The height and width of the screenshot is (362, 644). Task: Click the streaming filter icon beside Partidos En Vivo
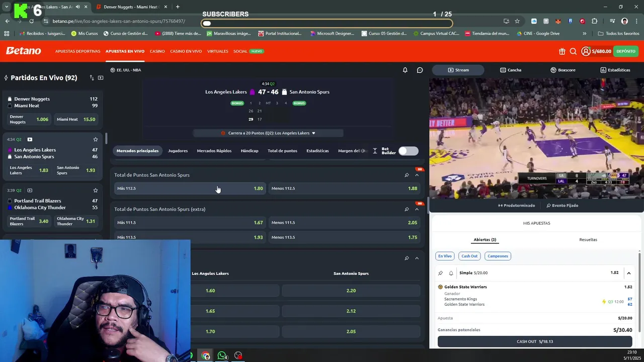[101, 78]
